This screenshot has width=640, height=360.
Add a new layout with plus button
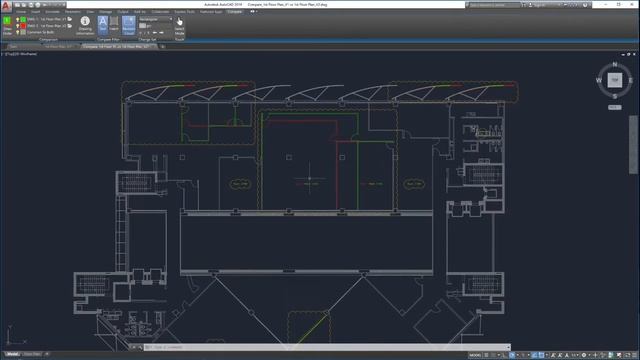point(47,354)
